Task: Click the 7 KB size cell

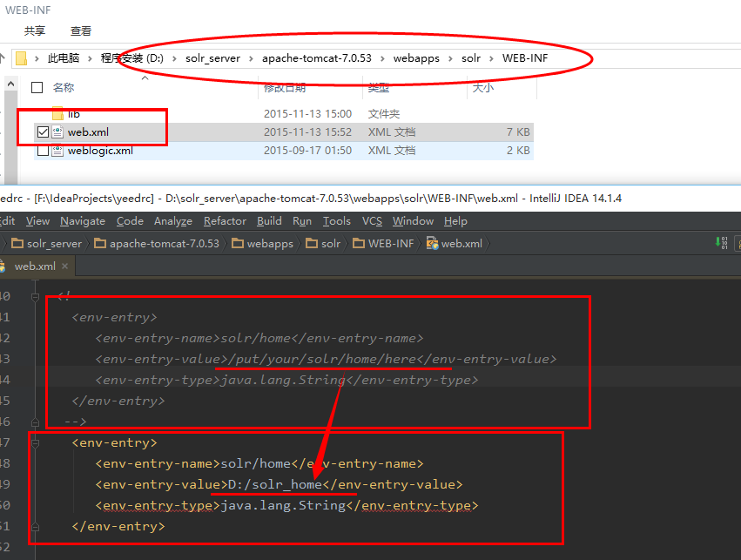Action: pos(518,132)
